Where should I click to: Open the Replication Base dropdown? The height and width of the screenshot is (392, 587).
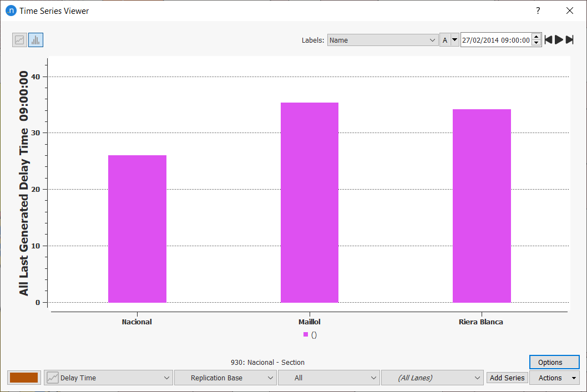(x=225, y=378)
